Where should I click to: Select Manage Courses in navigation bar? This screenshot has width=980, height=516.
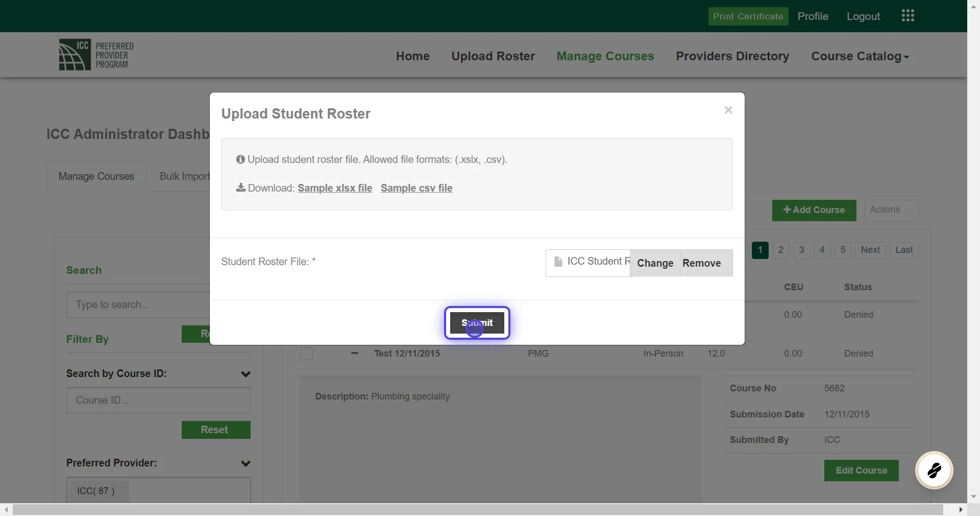click(605, 56)
